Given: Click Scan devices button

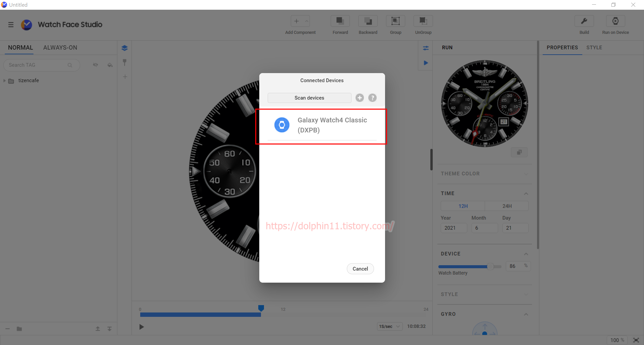Looking at the screenshot, I should point(309,98).
